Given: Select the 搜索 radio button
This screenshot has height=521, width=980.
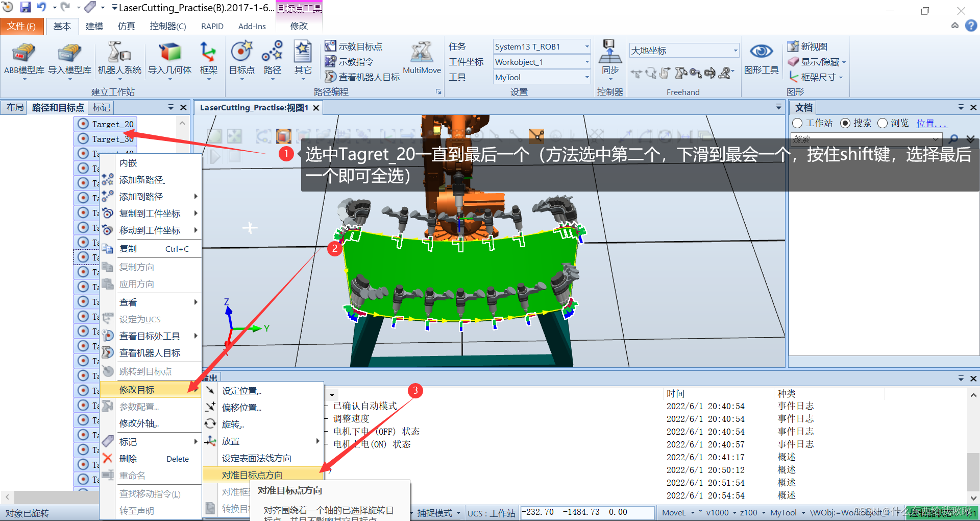Looking at the screenshot, I should click(845, 123).
